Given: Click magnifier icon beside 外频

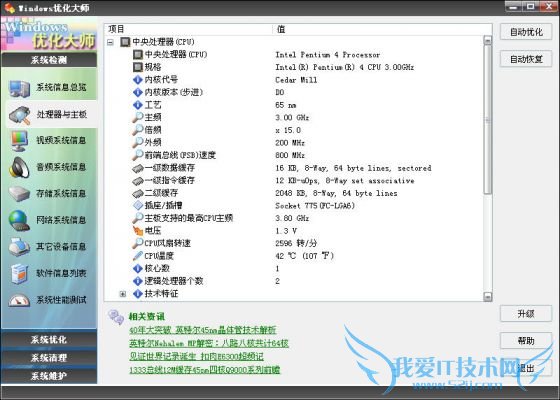Looking at the screenshot, I should click(138, 142).
